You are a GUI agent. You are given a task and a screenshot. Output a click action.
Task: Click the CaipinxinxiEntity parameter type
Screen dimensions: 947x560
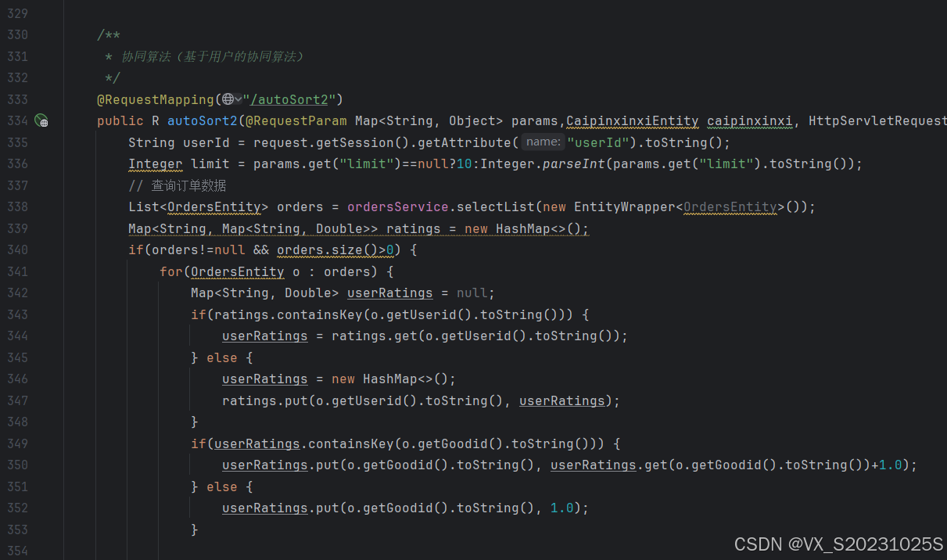[633, 120]
